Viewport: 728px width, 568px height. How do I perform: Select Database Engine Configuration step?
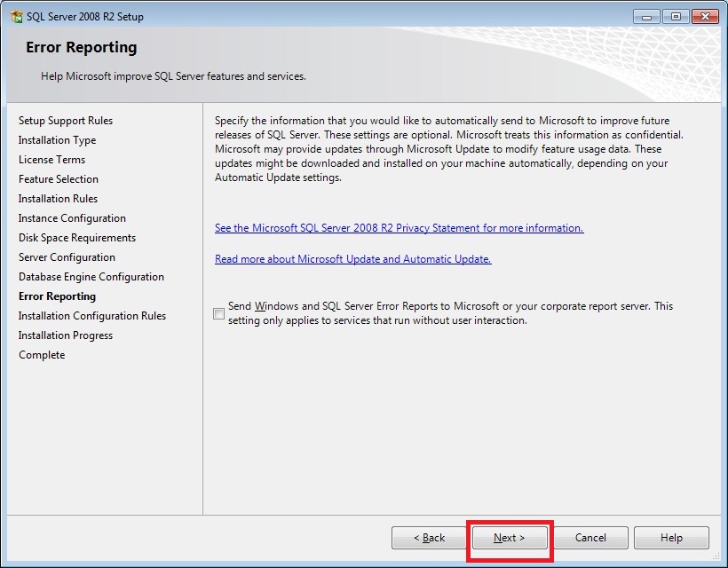[91, 277]
